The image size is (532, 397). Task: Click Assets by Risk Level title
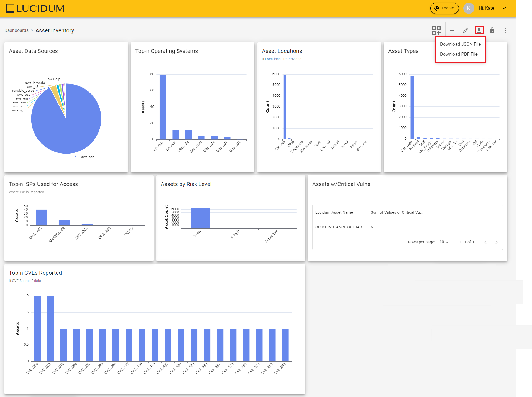tap(186, 184)
